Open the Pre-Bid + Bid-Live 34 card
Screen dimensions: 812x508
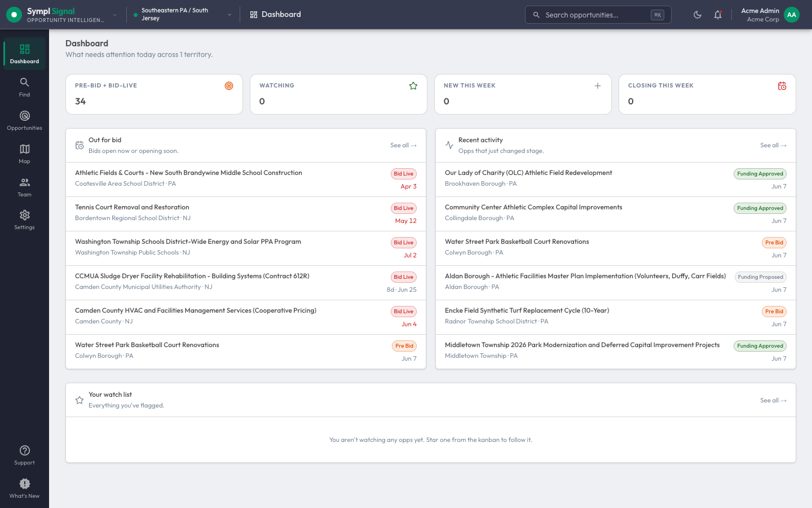(x=154, y=94)
